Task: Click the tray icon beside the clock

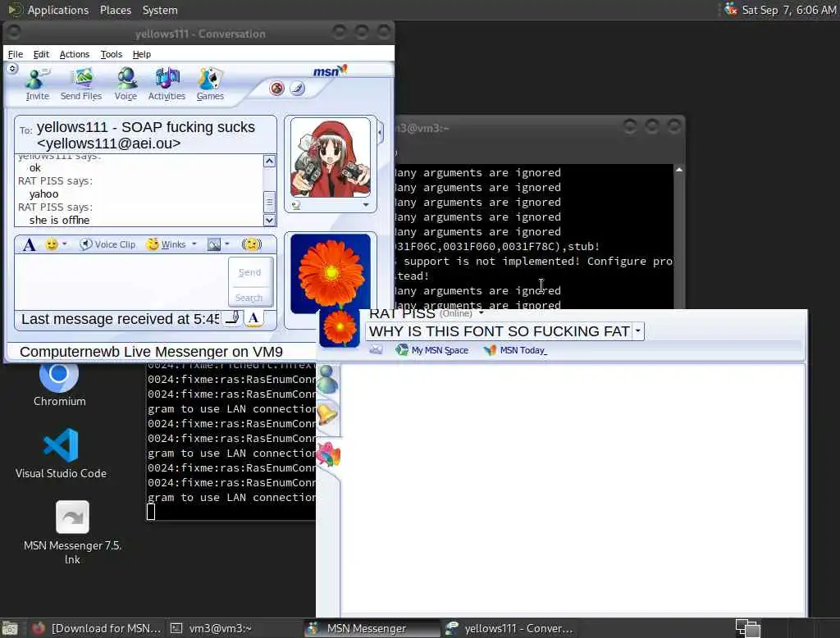Action: (x=731, y=9)
